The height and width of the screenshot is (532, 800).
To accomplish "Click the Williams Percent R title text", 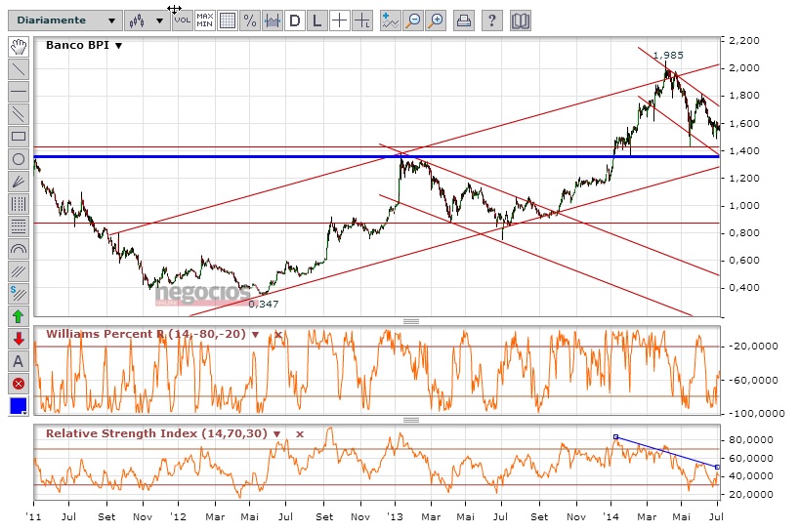I will click(146, 334).
